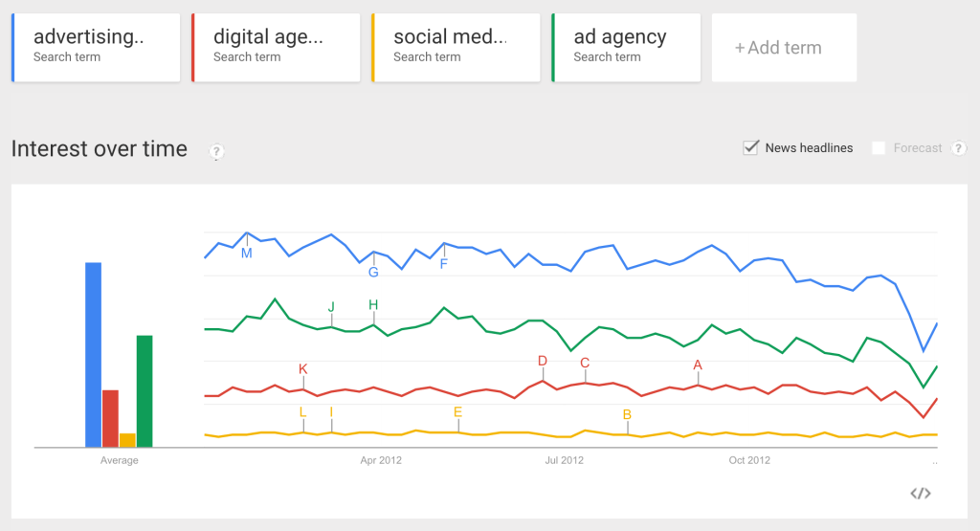Click yellow headline marker E
This screenshot has width=980, height=531.
[458, 412]
